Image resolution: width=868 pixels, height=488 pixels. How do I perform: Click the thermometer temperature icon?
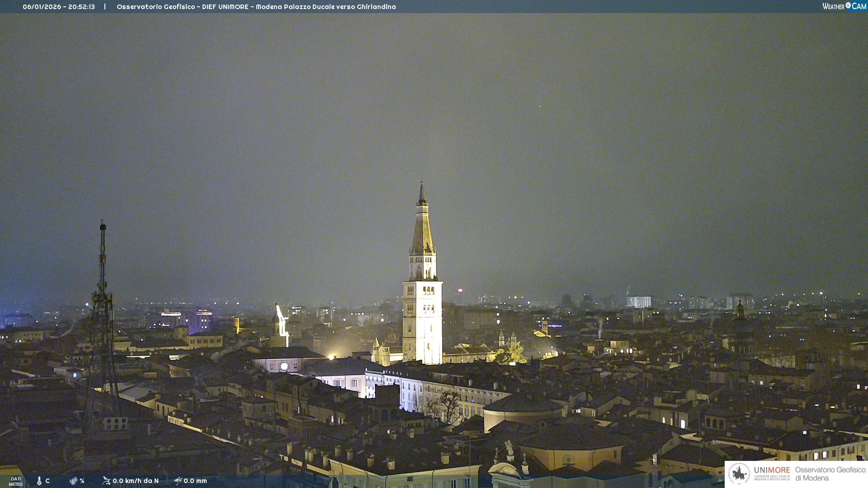pyautogui.click(x=39, y=481)
